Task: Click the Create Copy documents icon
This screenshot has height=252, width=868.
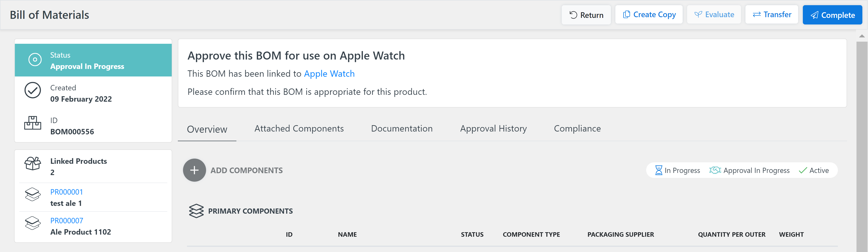Action: pos(626,15)
